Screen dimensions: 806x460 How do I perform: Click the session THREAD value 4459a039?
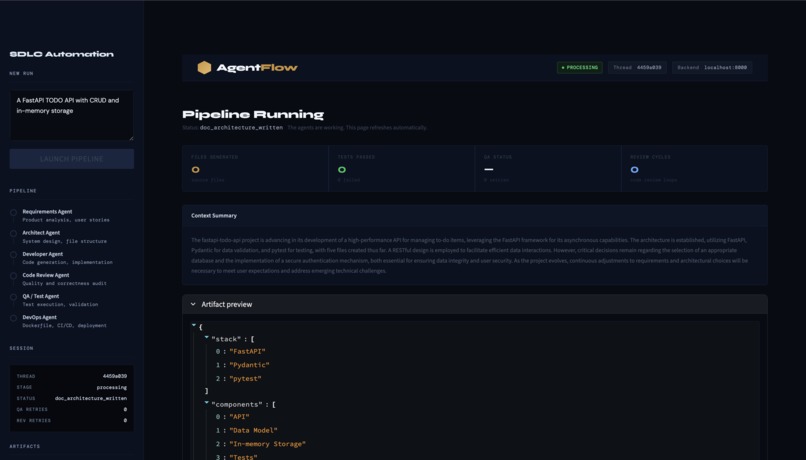click(115, 376)
